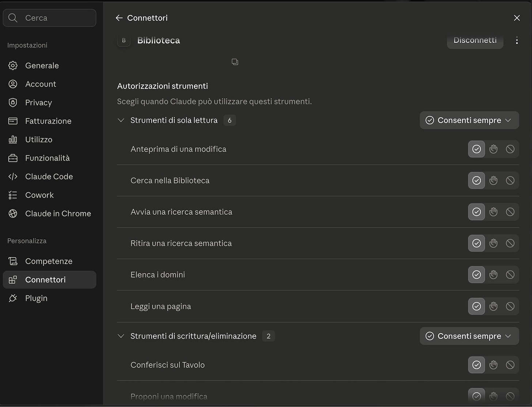Click the back arrow next to Connettori
Image resolution: width=532 pixels, height=407 pixels.
[119, 18]
